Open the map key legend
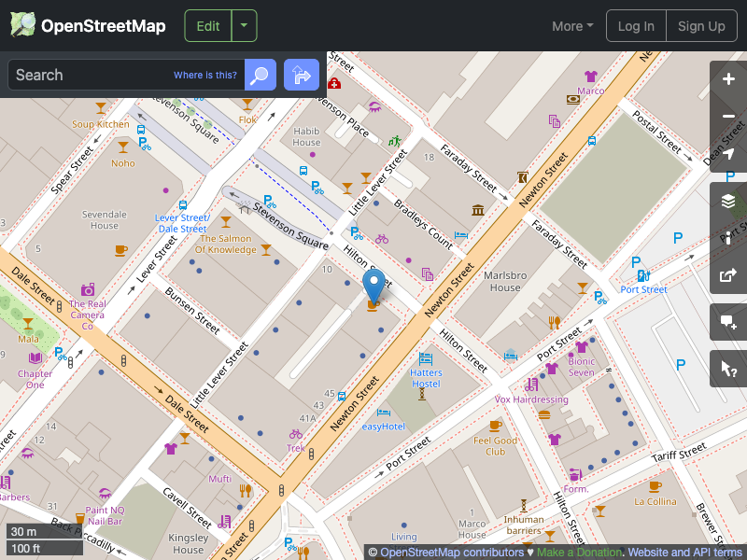 tap(728, 237)
